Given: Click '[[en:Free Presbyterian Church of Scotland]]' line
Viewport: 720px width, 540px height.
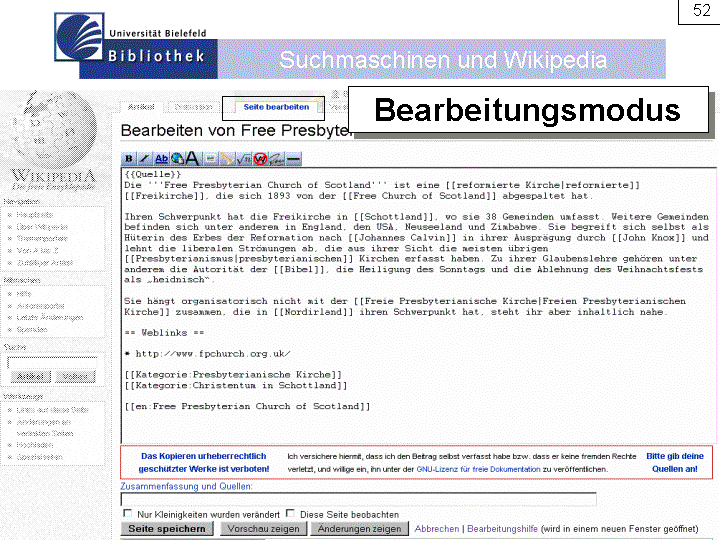Looking at the screenshot, I should click(x=247, y=406).
